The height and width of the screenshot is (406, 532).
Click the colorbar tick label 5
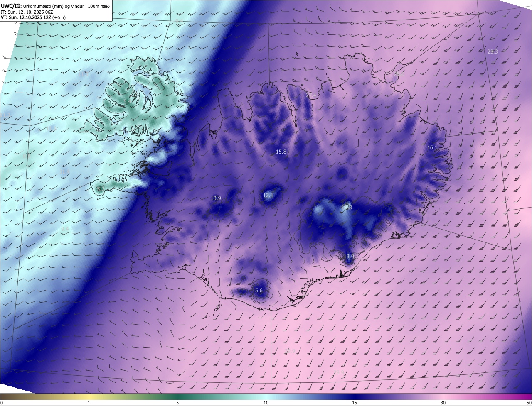tap(177, 403)
